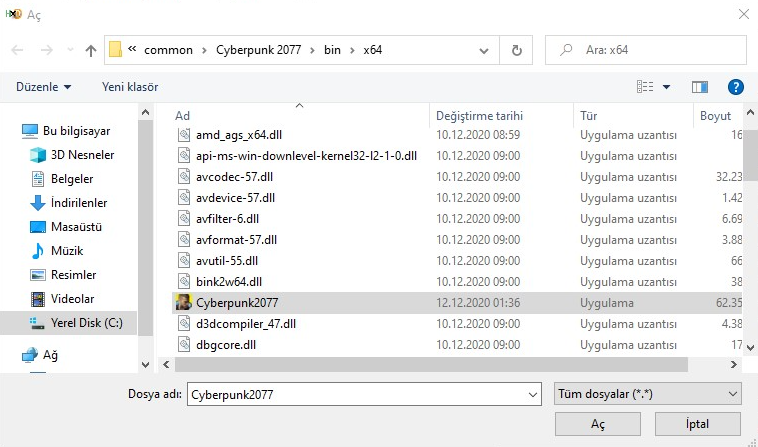Click the Aç button
The width and height of the screenshot is (758, 447).
(598, 424)
